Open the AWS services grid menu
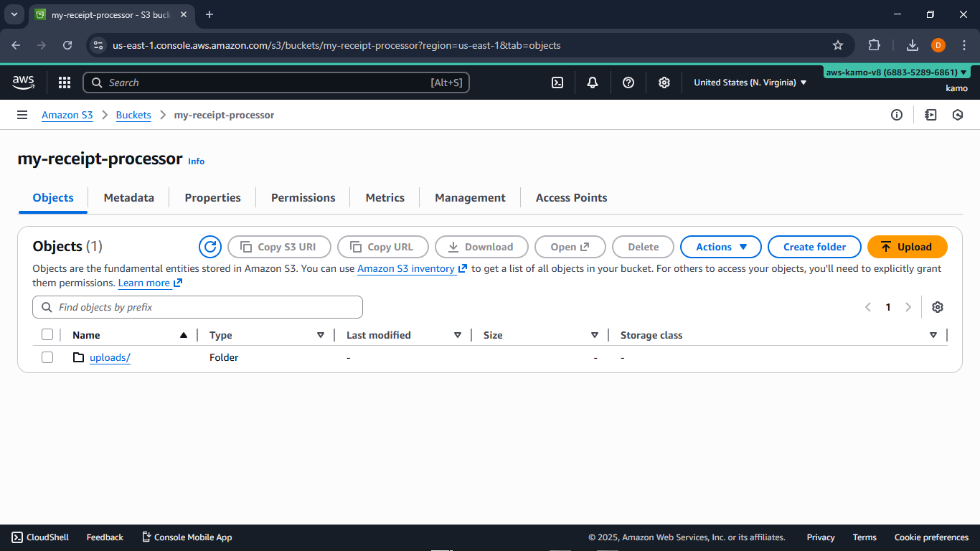 64,82
